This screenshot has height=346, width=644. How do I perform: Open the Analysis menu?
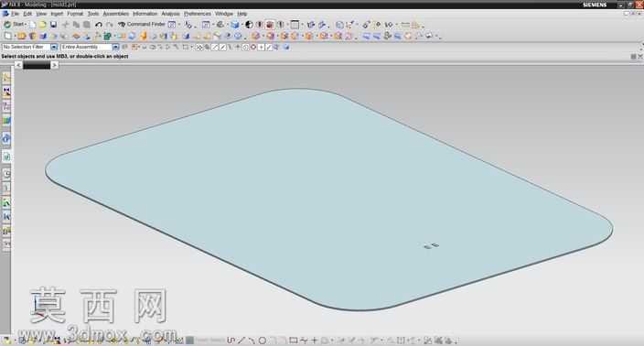[170, 14]
